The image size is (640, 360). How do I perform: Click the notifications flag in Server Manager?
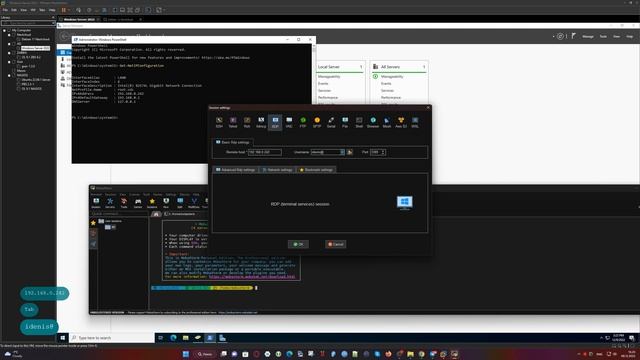coord(573,36)
